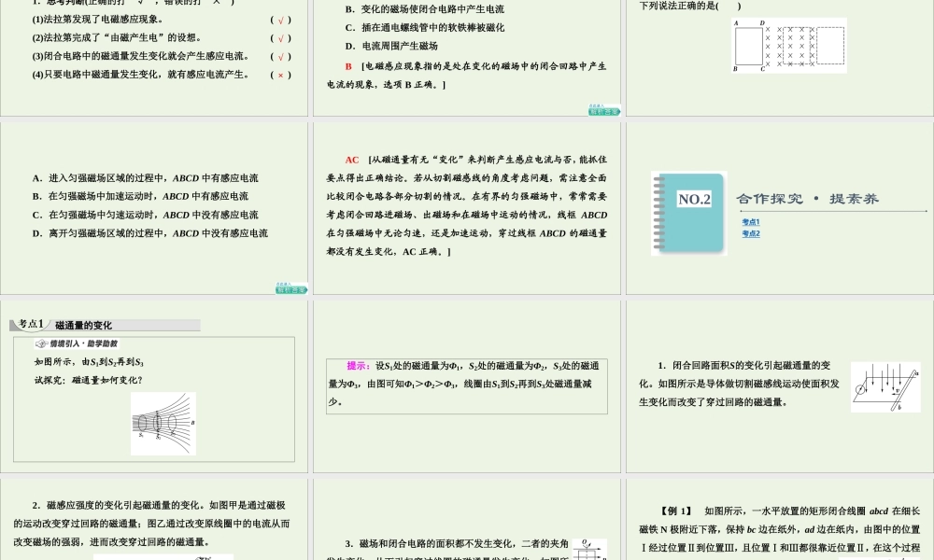Screen dimensions: 934x560
Task: Click the hint box about Φ1>Φ2>Φ3
Action: 467,386
